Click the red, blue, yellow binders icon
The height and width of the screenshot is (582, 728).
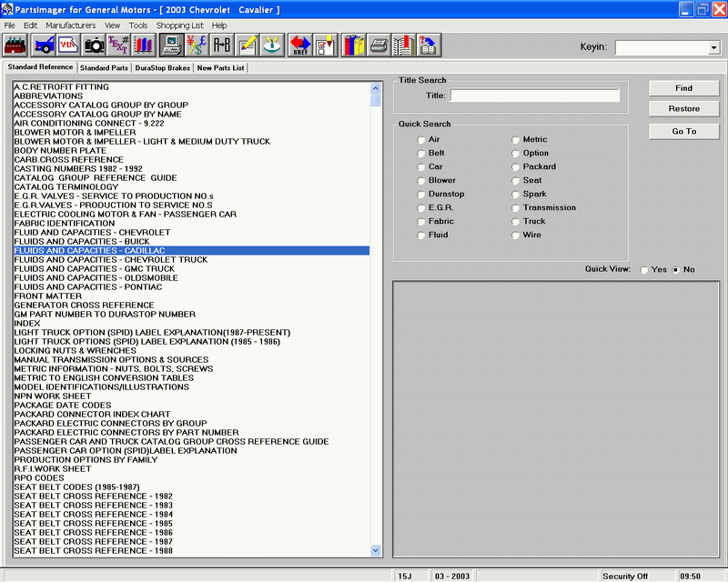tap(354, 45)
